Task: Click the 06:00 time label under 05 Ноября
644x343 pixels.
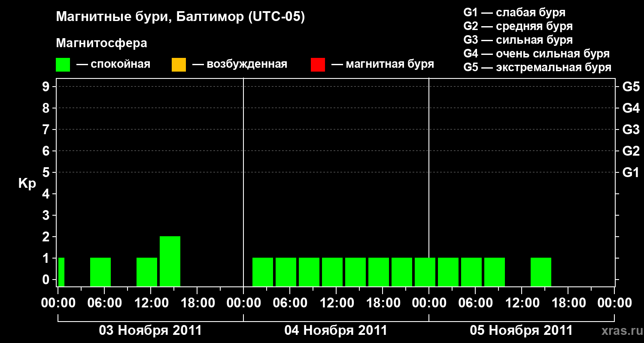Action: click(475, 303)
